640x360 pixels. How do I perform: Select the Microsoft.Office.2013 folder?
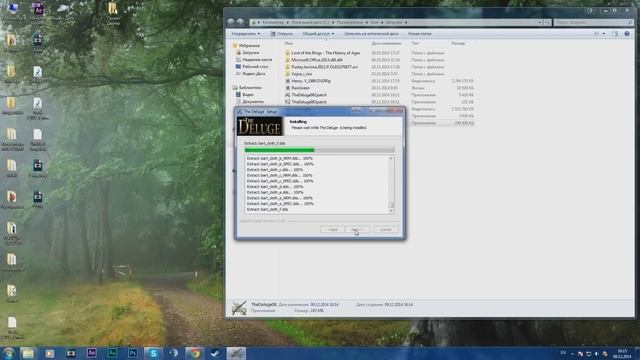point(317,60)
